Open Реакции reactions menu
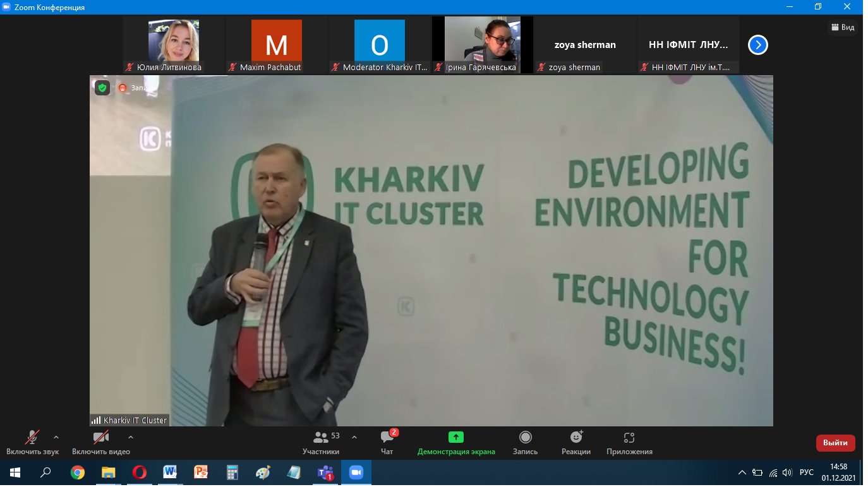This screenshot has height=487, width=868. point(576,442)
